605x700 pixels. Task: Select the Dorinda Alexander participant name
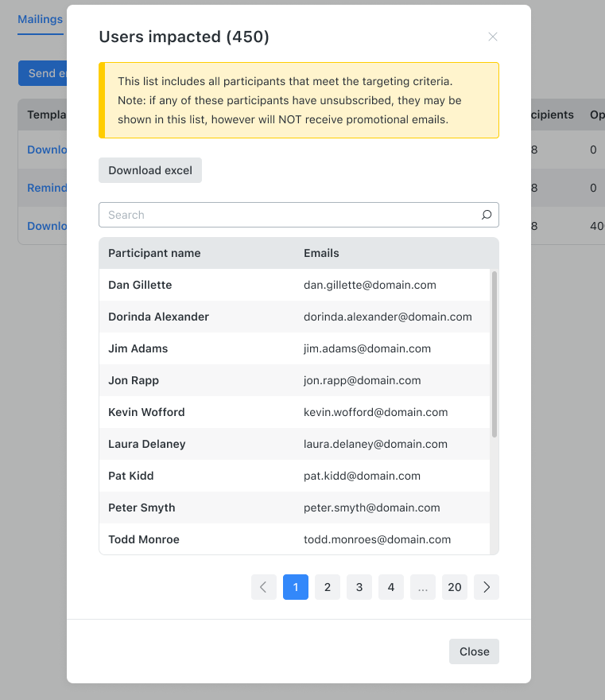tap(158, 317)
